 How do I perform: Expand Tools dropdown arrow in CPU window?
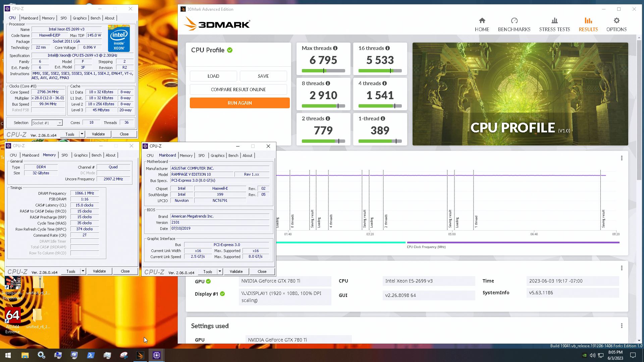pyautogui.click(x=82, y=134)
